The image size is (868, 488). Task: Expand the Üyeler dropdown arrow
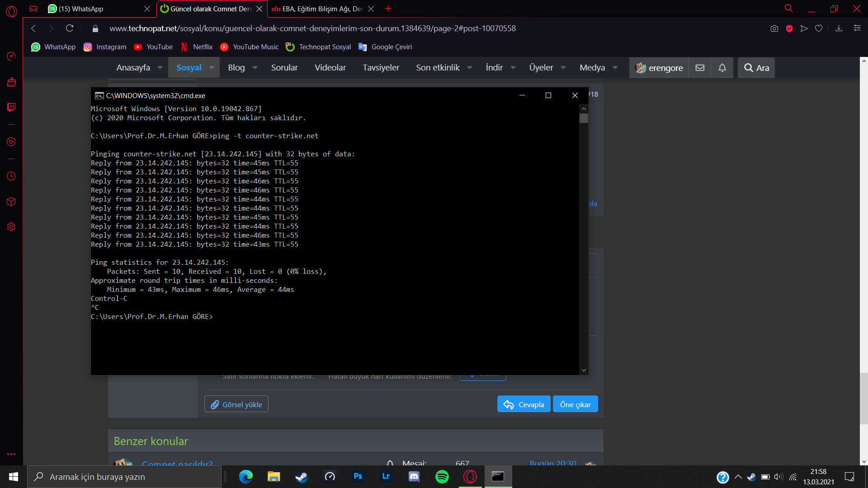[563, 68]
